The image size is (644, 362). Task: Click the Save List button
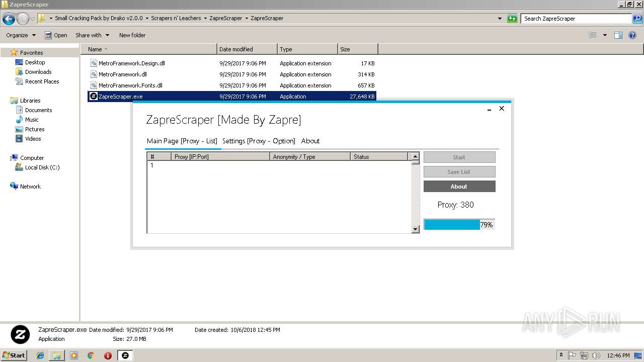click(459, 172)
